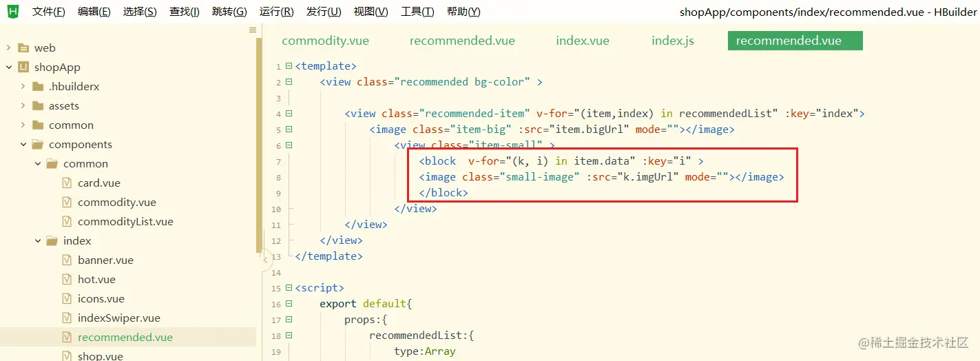The image size is (980, 361).
Task: Click the assets folder icon
Action: tap(38, 105)
